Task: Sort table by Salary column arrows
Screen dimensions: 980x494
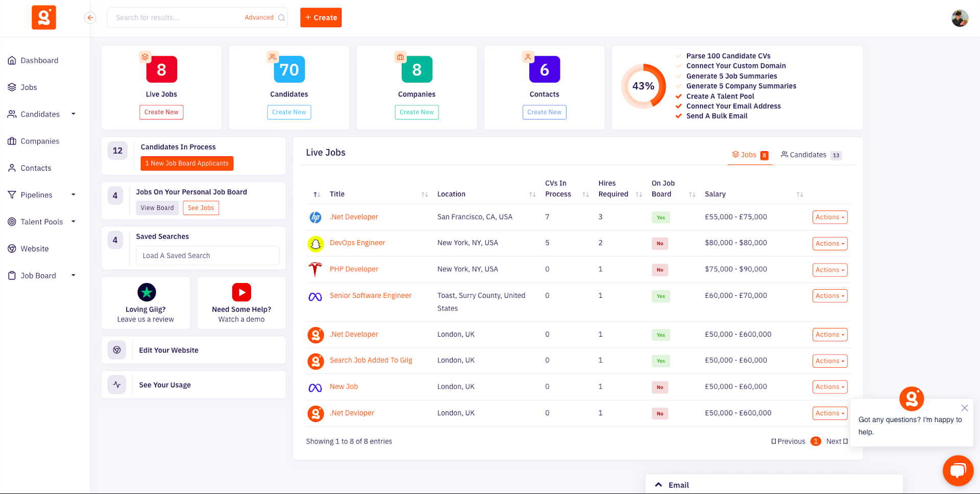Action: coord(800,195)
